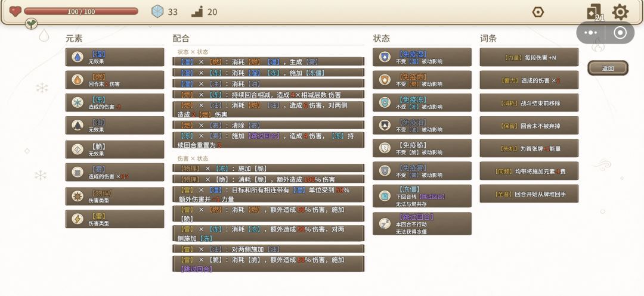The height and width of the screenshot is (296, 644).
Task: Click the 物理 × 脆 combo row
Action: coord(268,179)
